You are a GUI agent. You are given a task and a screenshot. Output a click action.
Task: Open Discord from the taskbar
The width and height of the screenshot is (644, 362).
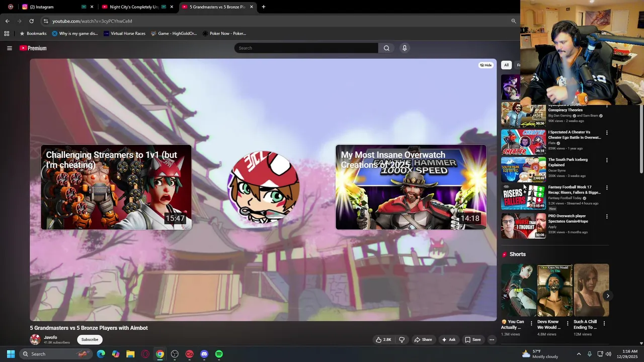tap(204, 354)
